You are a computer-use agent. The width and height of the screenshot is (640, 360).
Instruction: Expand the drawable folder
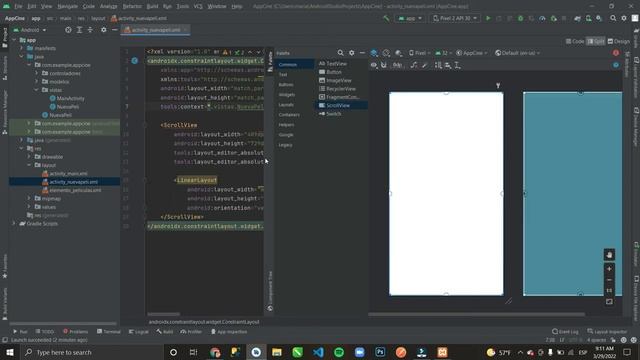point(29,157)
